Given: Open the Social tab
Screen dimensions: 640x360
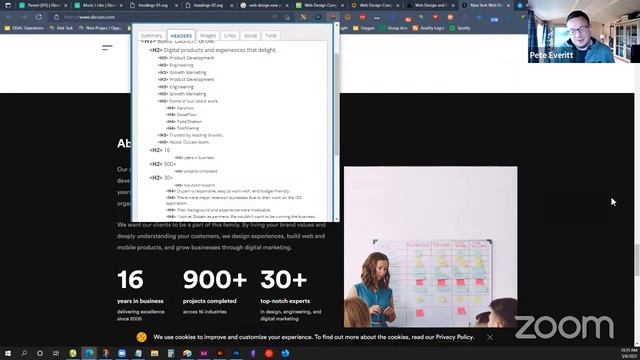Looking at the screenshot, I should [x=250, y=36].
